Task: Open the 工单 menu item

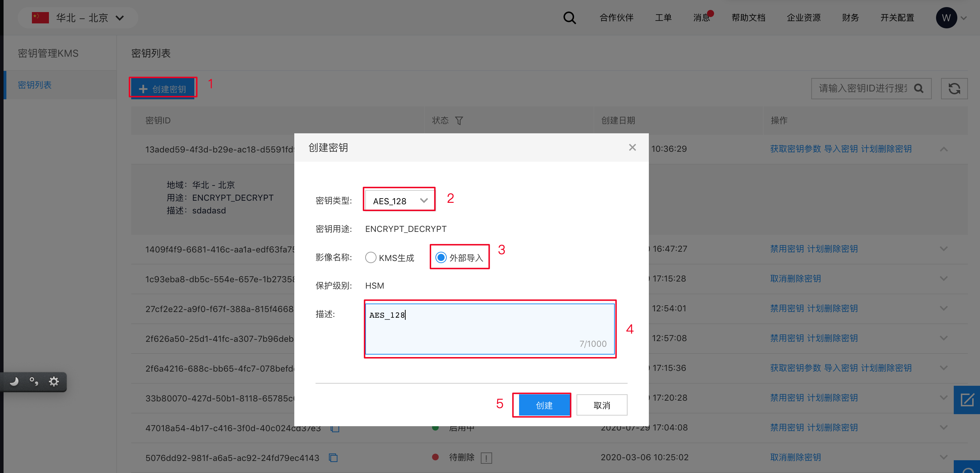Action: pos(663,18)
